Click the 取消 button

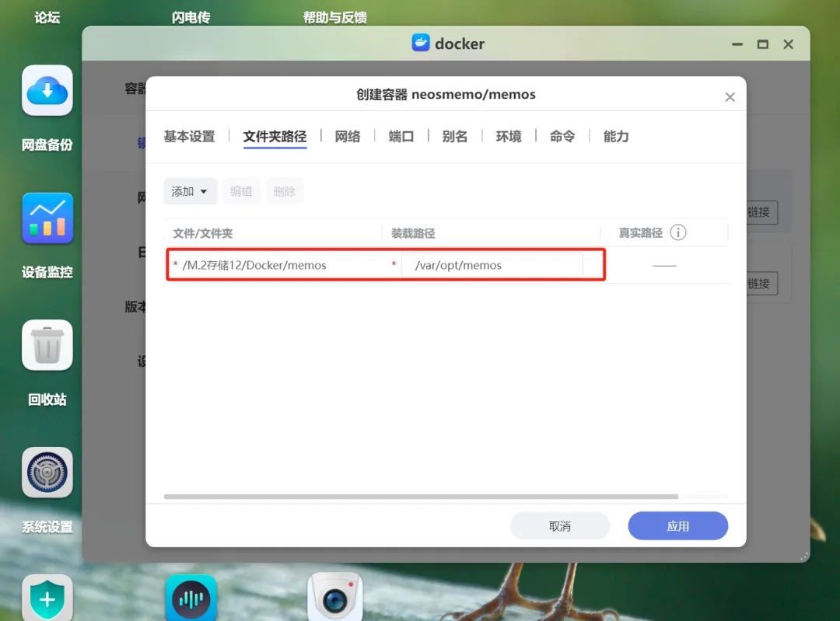tap(560, 525)
